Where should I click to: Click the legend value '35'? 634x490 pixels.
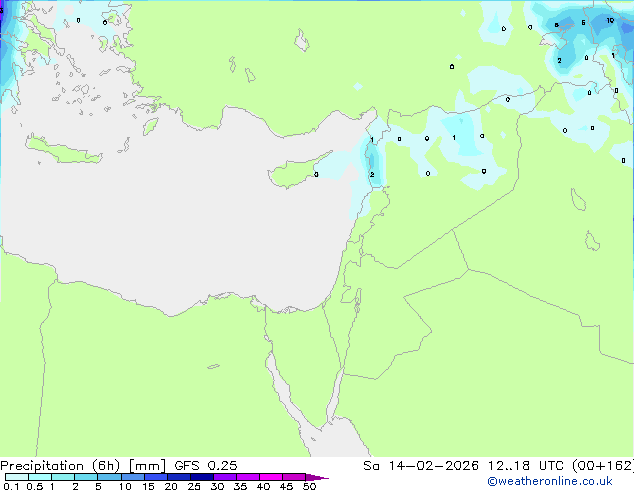[x=240, y=486]
